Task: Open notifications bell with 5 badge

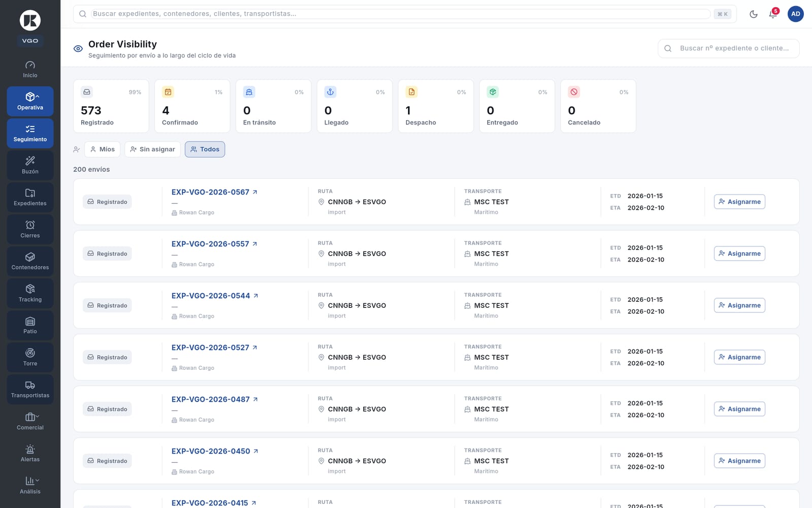Action: tap(773, 14)
